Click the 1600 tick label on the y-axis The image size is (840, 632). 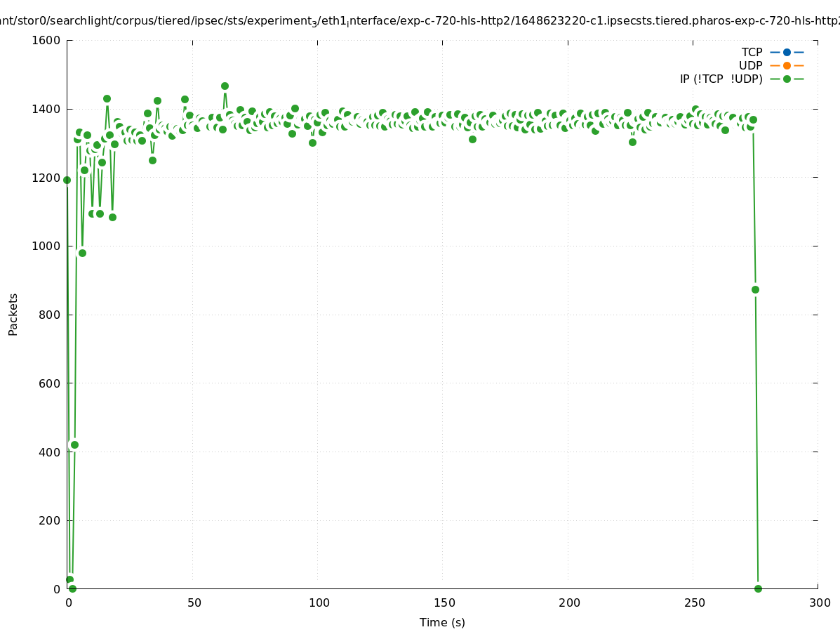46,40
